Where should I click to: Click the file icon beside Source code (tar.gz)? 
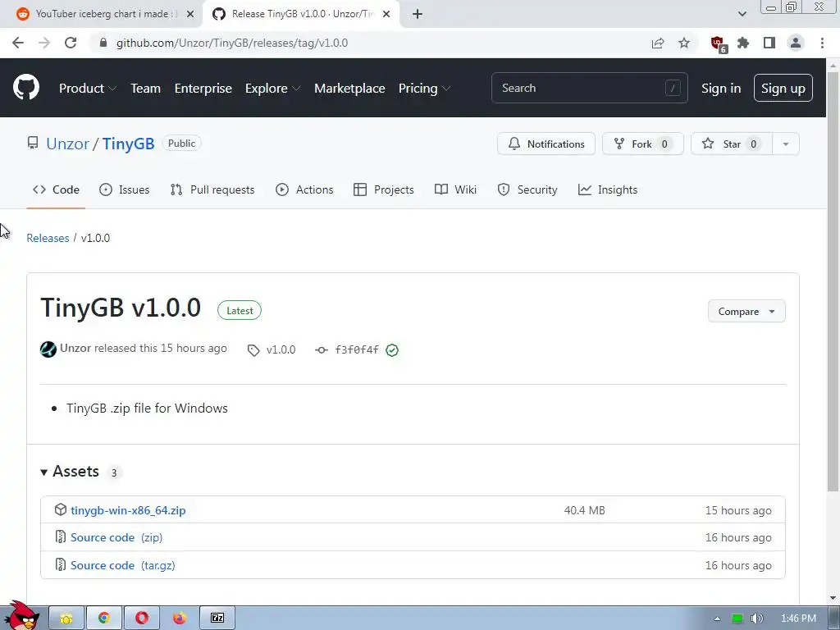[61, 564]
